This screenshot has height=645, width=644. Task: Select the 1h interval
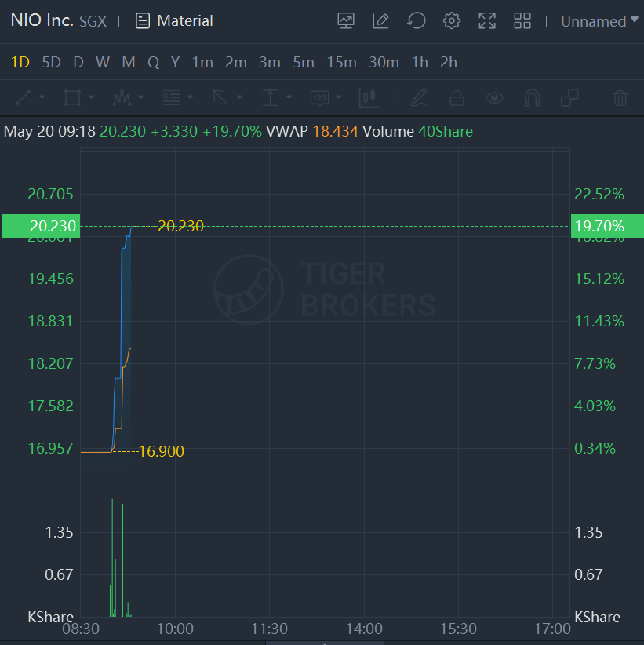point(420,62)
